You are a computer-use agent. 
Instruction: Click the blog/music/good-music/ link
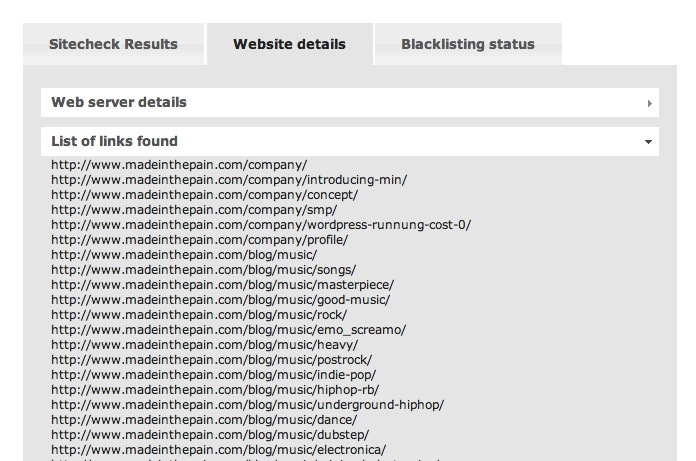point(220,300)
